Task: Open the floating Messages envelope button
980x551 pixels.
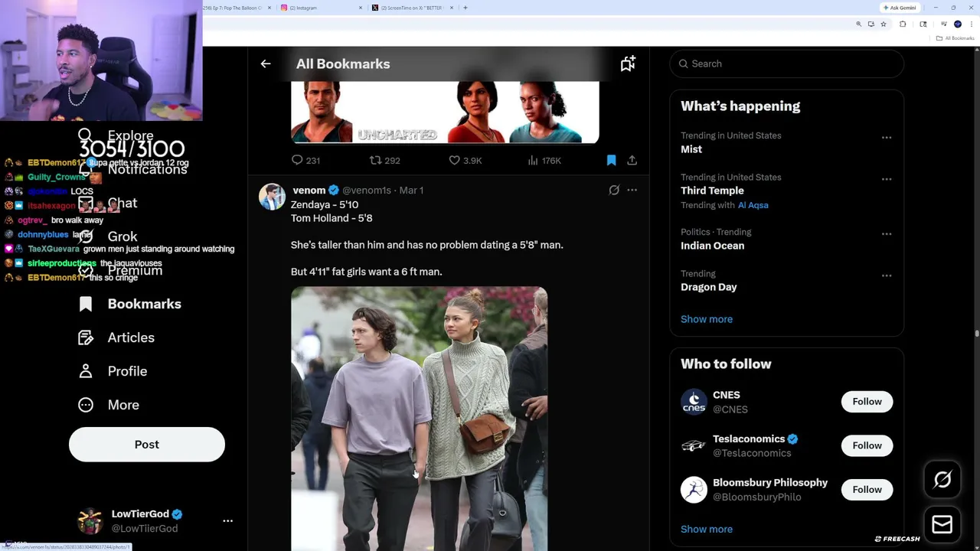Action: pos(942,524)
